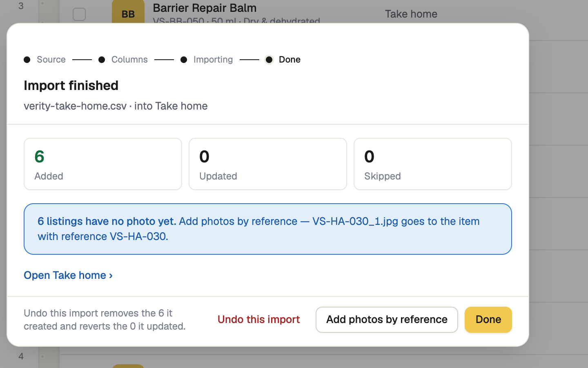
Task: Click the 6 Added summary card
Action: click(103, 164)
